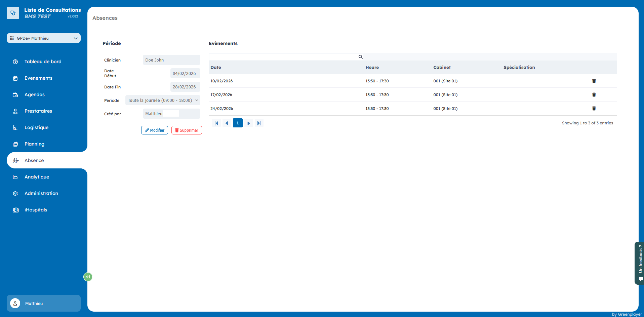This screenshot has height=317, width=644.
Task: Go to next page of events
Action: (x=248, y=123)
